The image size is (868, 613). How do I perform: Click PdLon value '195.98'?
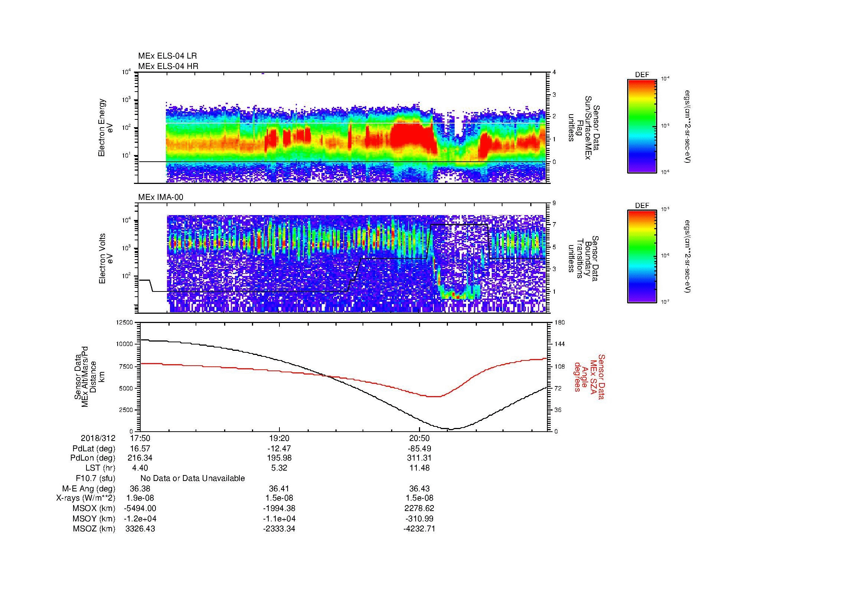279,458
